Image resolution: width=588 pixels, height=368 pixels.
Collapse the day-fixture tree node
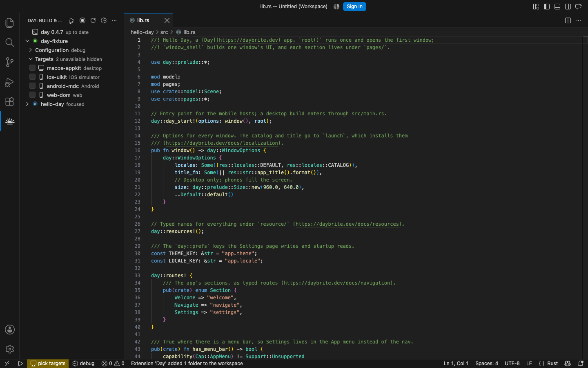[27, 41]
